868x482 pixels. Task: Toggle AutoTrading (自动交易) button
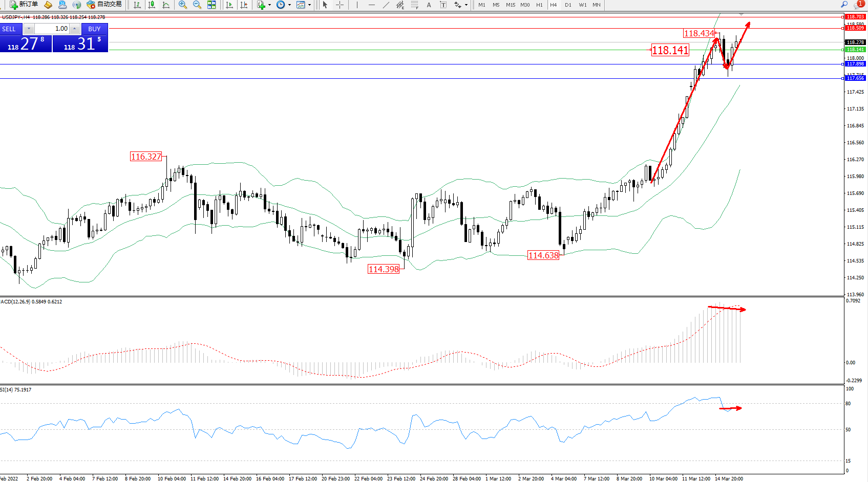pyautogui.click(x=104, y=5)
